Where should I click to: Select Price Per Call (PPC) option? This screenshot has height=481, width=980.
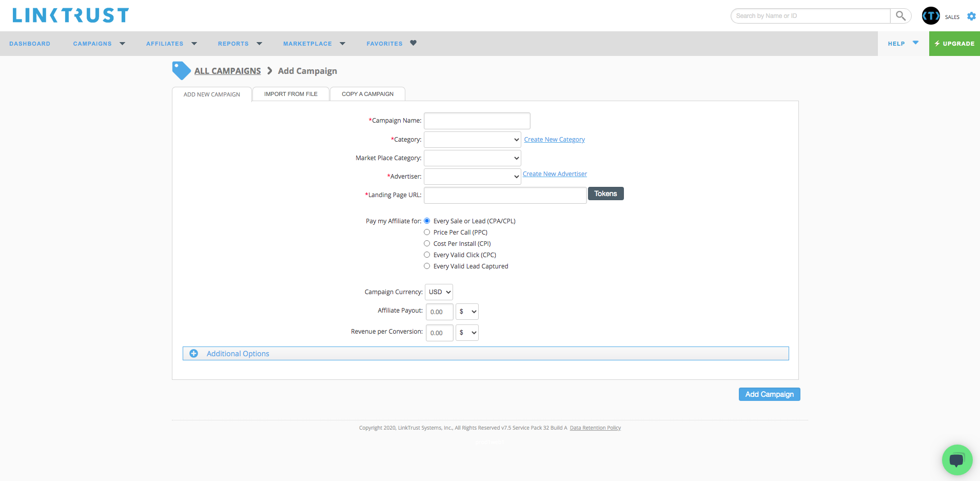(x=427, y=233)
